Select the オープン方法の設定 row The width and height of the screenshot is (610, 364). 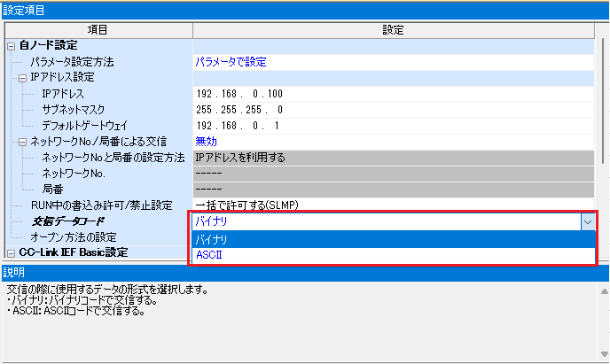coord(74,237)
